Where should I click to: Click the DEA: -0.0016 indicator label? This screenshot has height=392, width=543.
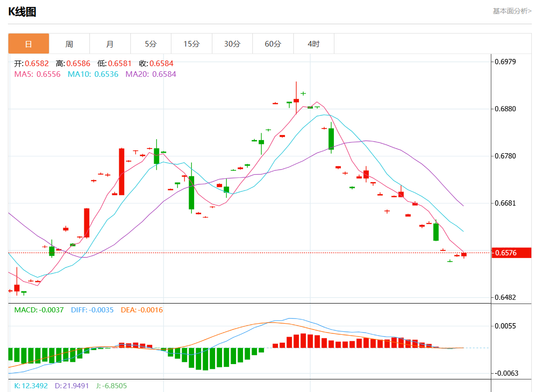[142, 310]
